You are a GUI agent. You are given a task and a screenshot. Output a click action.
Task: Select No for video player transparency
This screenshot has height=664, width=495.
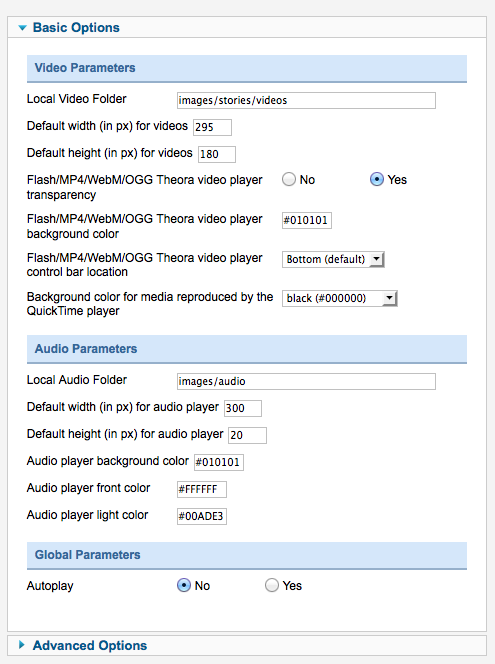pos(289,180)
